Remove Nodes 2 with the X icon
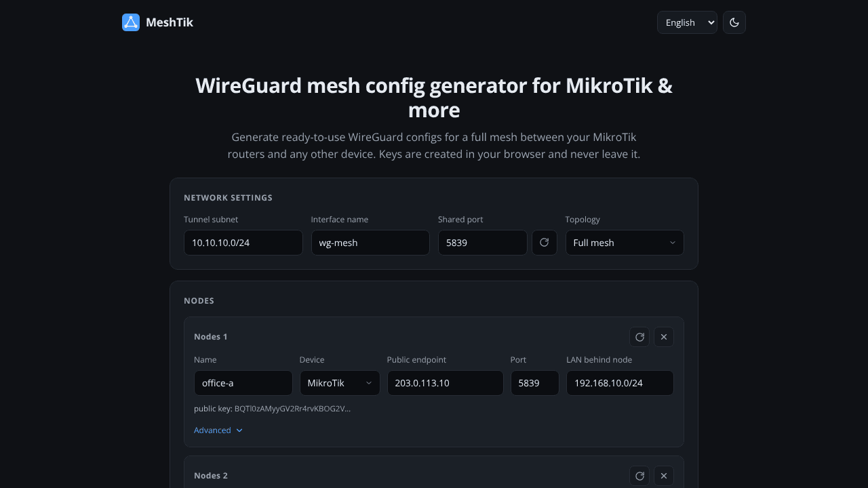868x488 pixels. [664, 476]
